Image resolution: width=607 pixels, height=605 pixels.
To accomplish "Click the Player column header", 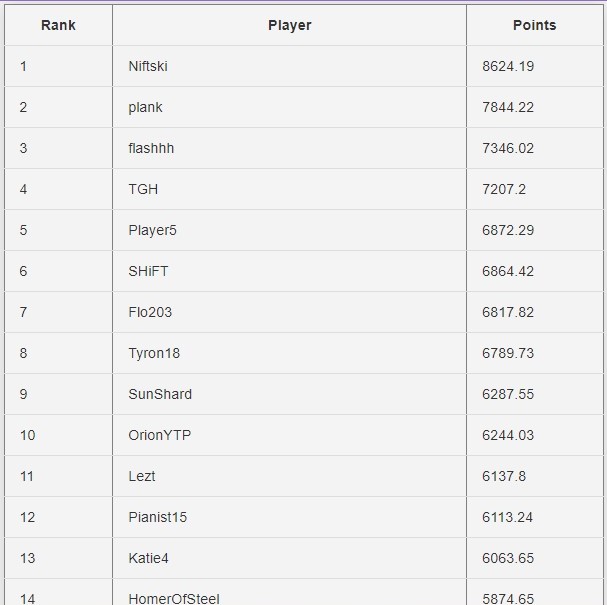I will click(290, 25).
